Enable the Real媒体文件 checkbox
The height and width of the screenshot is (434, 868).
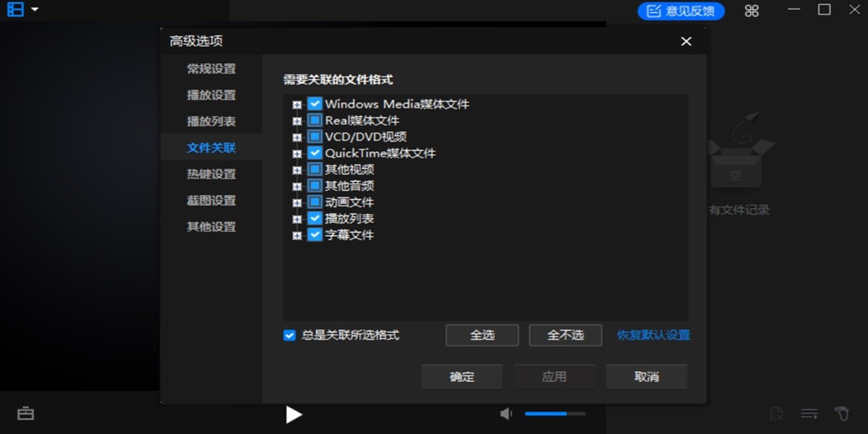coord(315,120)
